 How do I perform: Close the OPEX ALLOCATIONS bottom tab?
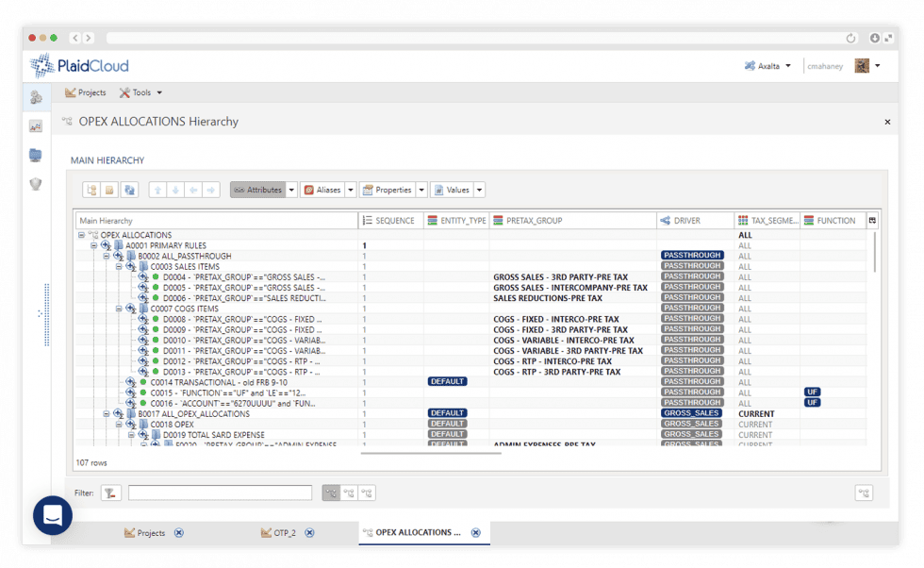click(475, 532)
